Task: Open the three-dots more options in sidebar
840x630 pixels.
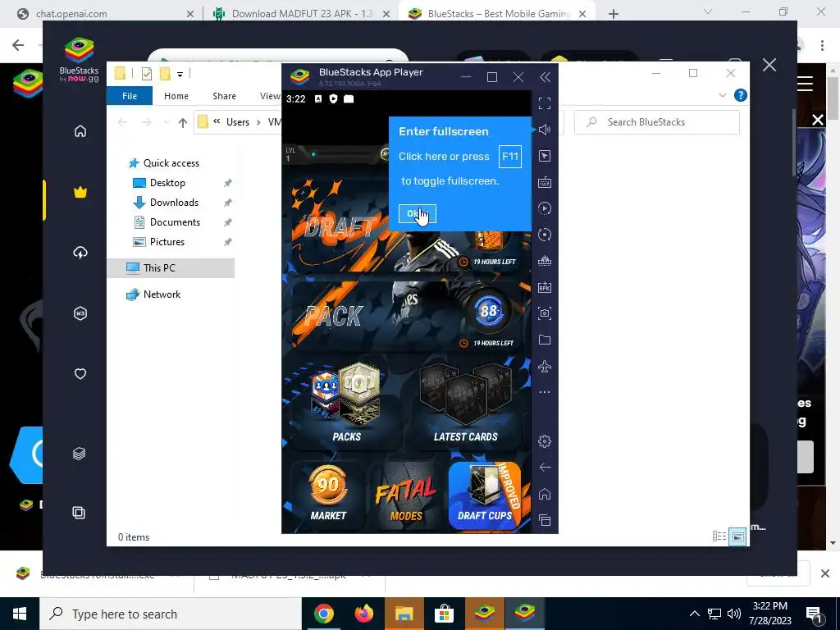Action: (x=545, y=392)
